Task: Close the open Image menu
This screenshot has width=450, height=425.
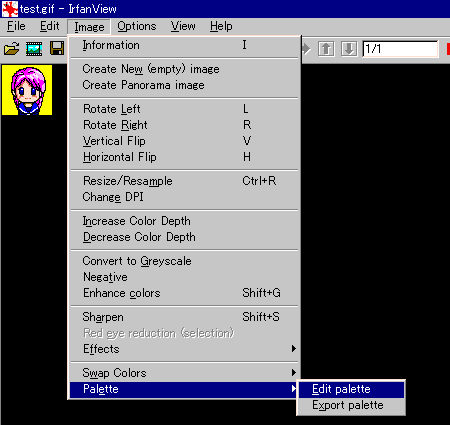Action: tap(89, 27)
